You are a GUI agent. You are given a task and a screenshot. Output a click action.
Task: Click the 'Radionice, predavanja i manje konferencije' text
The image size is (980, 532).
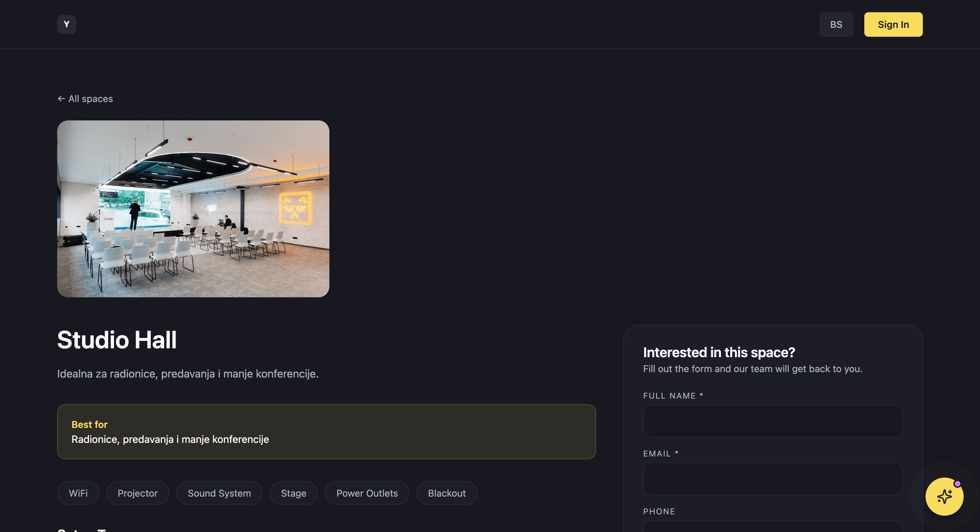pos(170,439)
